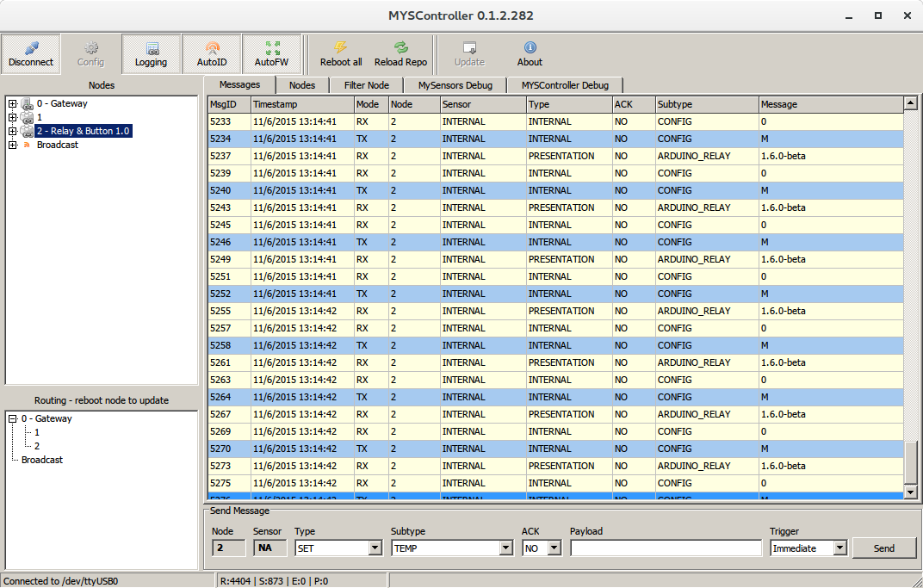Collapse 0 - Gateway in the Routing tree

click(x=12, y=418)
